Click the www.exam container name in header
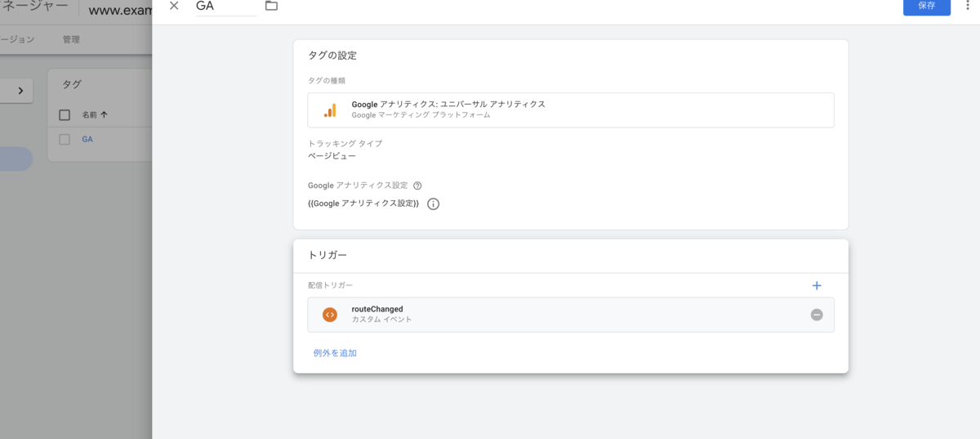The image size is (980, 439). pos(119,11)
